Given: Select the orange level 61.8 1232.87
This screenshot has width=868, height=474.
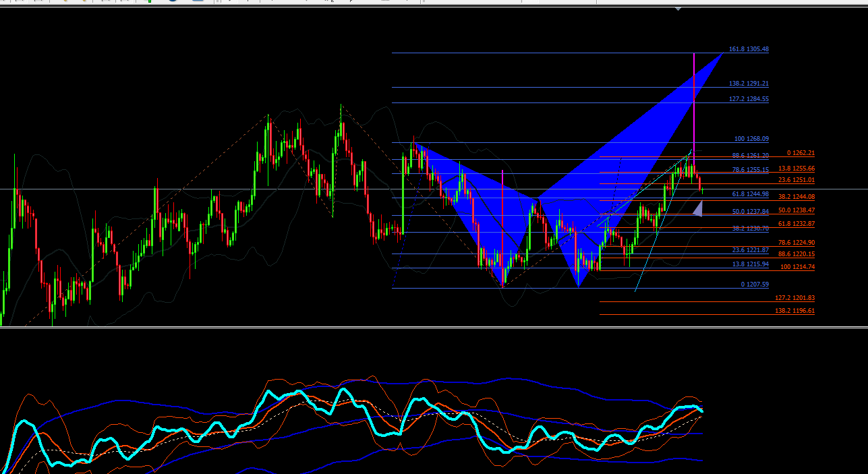Looking at the screenshot, I should coord(797,224).
